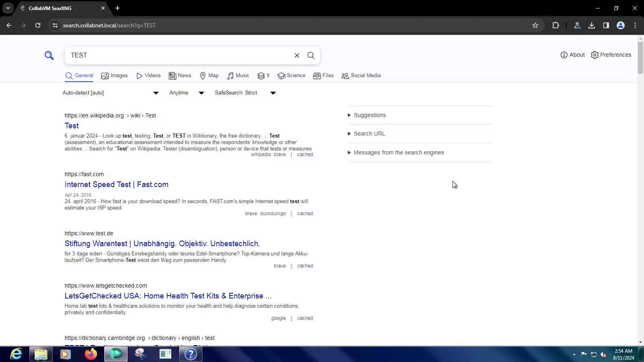View site information icon in address bar
Viewport: 644px width, 362px height.
(x=55, y=25)
